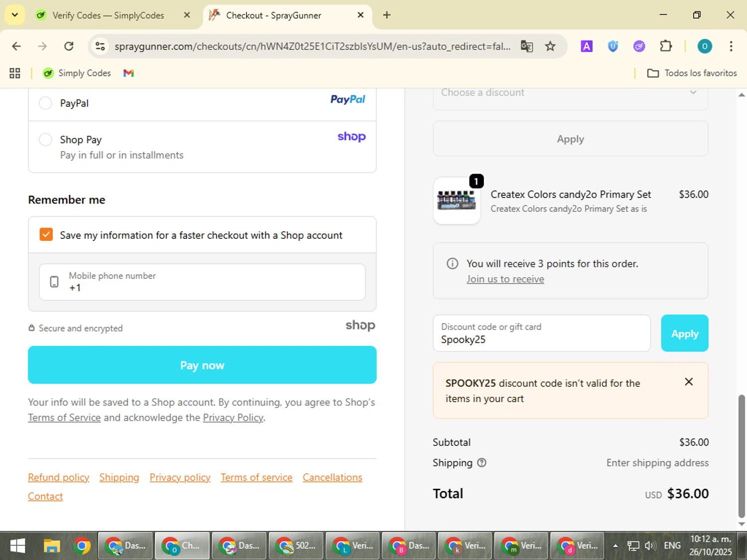Dismiss the SPOOKY25 invalid code message
The image size is (747, 560).
click(x=689, y=382)
